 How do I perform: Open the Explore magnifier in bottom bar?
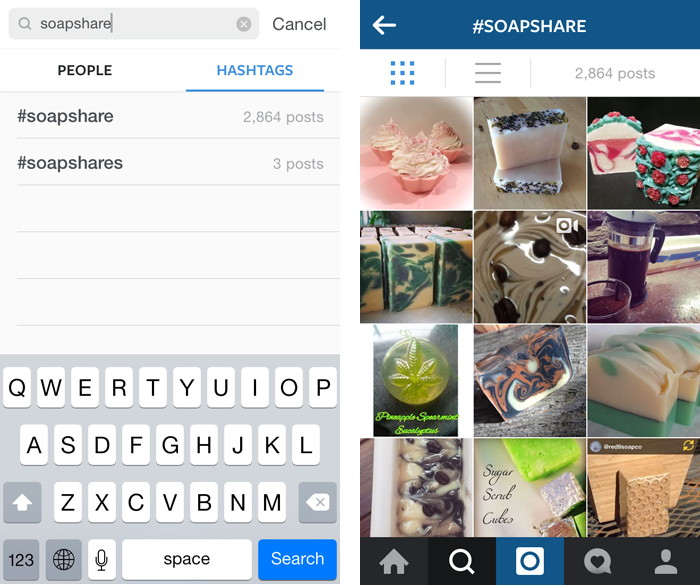462,561
